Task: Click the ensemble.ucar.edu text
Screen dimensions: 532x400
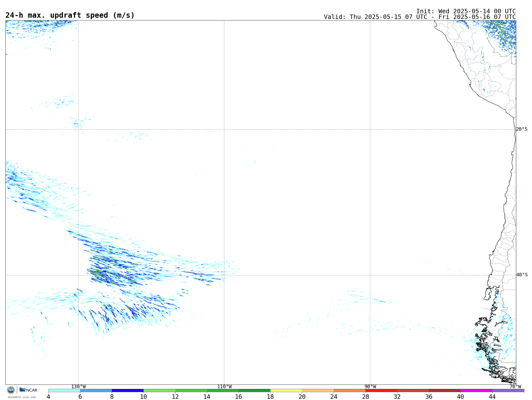Action: coord(22,397)
